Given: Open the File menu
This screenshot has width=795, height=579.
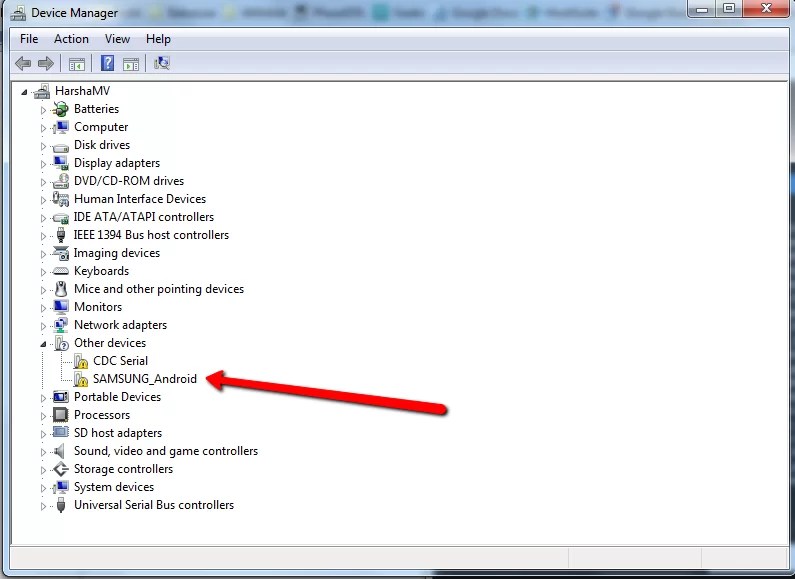Looking at the screenshot, I should click(29, 39).
